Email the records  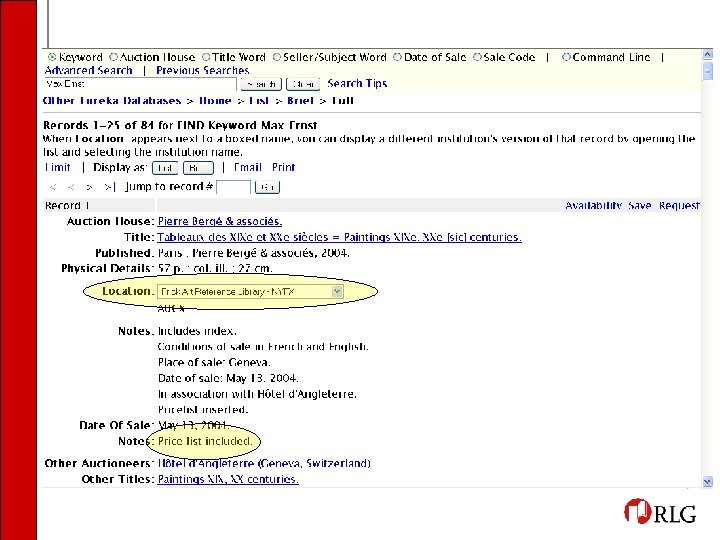[248, 167]
